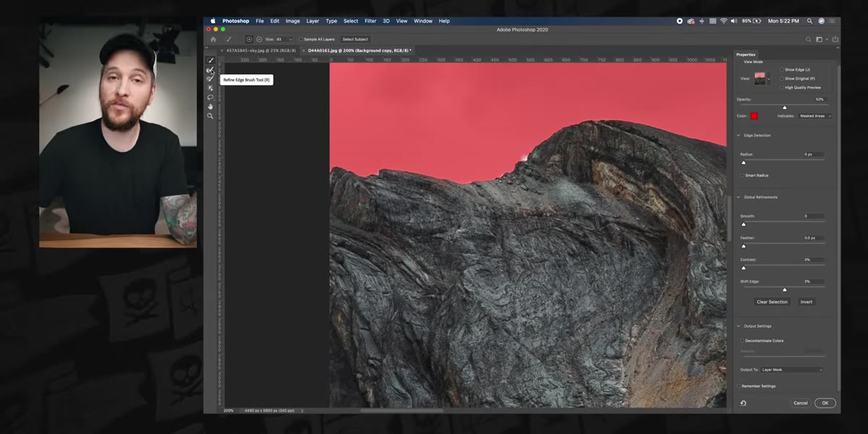
Task: Enable the Smart Radius checkbox
Action: pyautogui.click(x=743, y=175)
